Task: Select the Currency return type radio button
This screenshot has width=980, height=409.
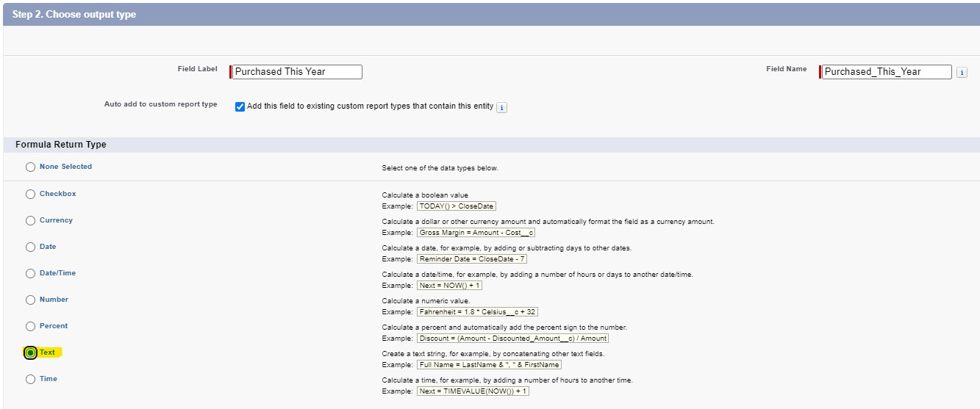Action: (x=30, y=221)
